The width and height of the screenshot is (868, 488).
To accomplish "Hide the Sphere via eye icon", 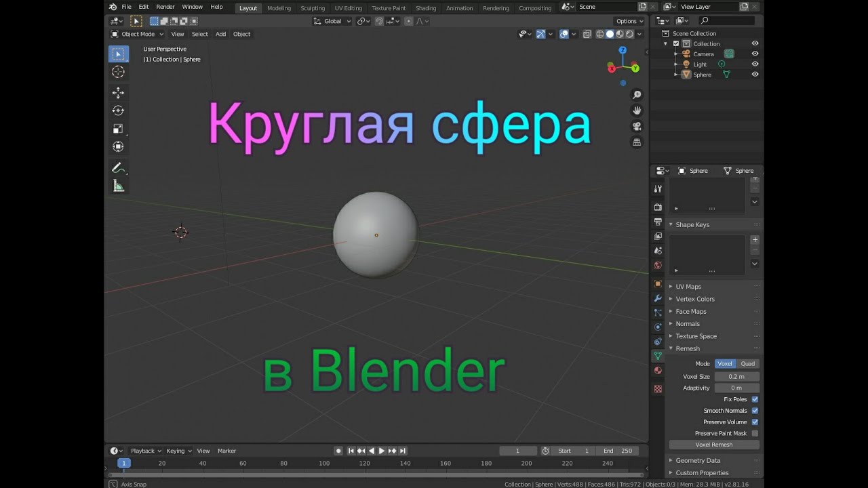I will coord(755,75).
